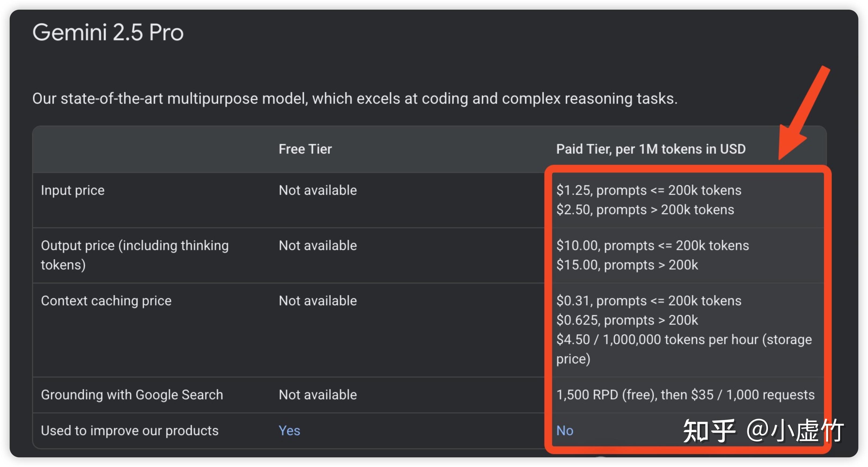
Task: Click the "Gemini 2.5 Pro" heading
Action: (x=108, y=32)
